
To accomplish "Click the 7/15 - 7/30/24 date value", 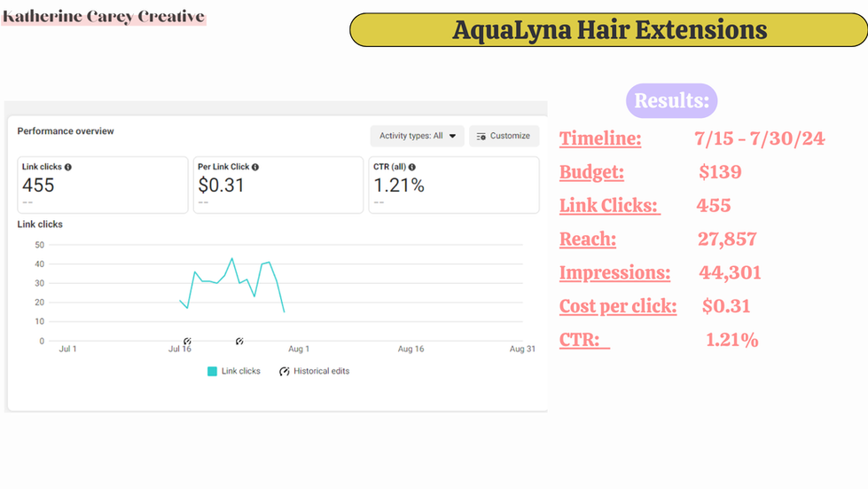I will coord(760,138).
